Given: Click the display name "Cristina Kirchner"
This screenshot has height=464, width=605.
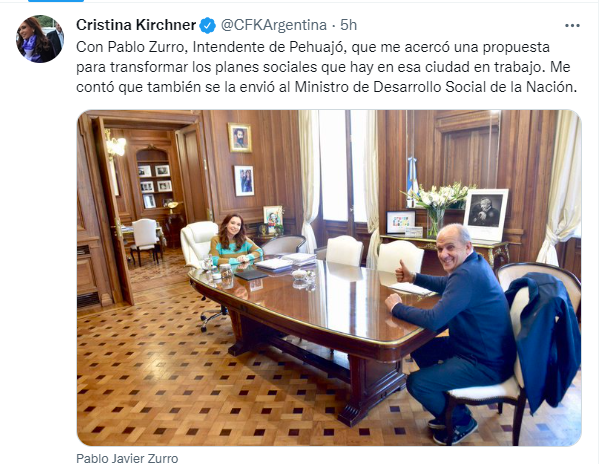Looking at the screenshot, I should [136, 25].
